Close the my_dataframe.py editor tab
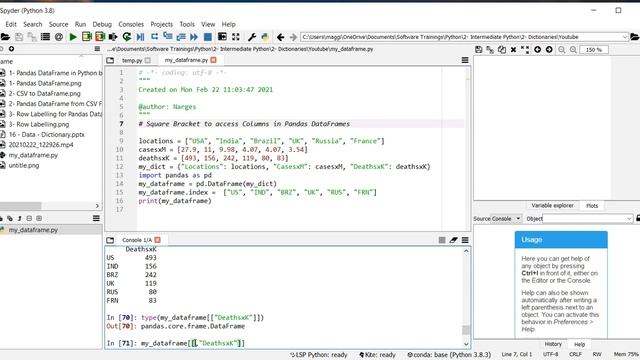640x360 pixels. 213,60
